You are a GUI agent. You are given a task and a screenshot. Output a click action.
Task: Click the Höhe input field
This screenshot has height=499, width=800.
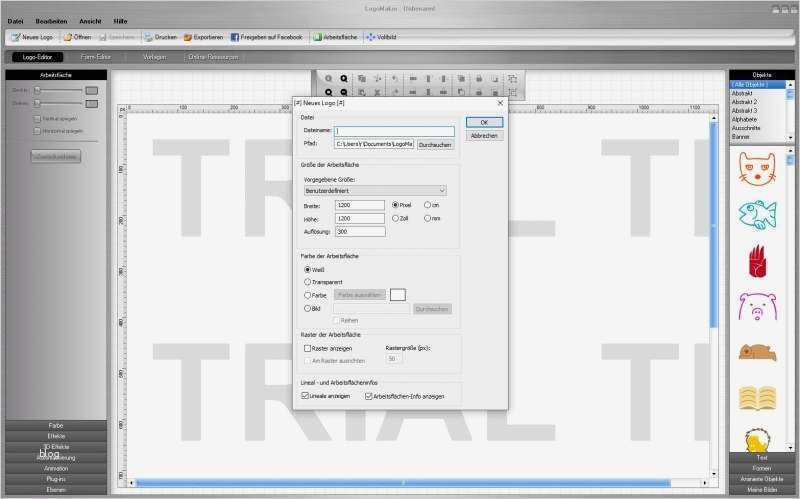point(360,218)
